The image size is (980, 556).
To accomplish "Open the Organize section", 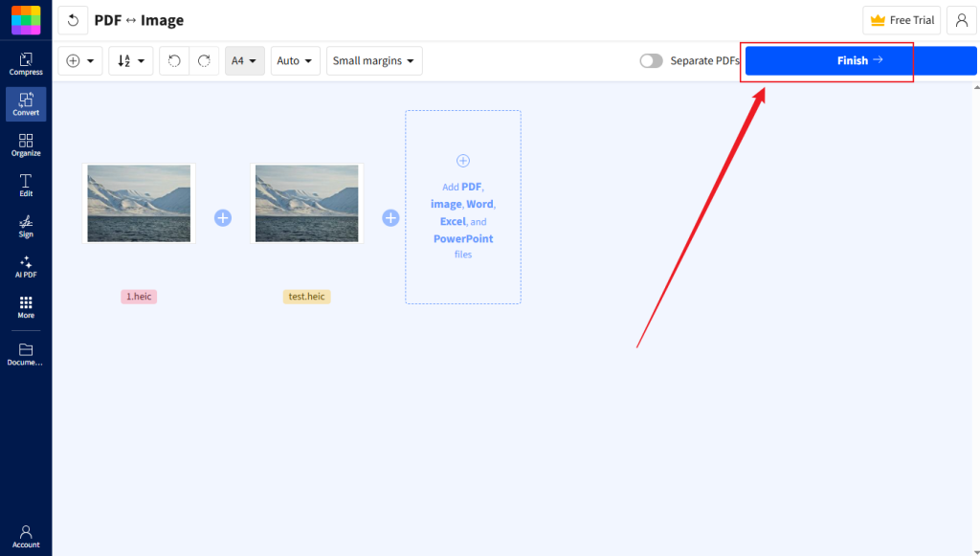I will 26,144.
